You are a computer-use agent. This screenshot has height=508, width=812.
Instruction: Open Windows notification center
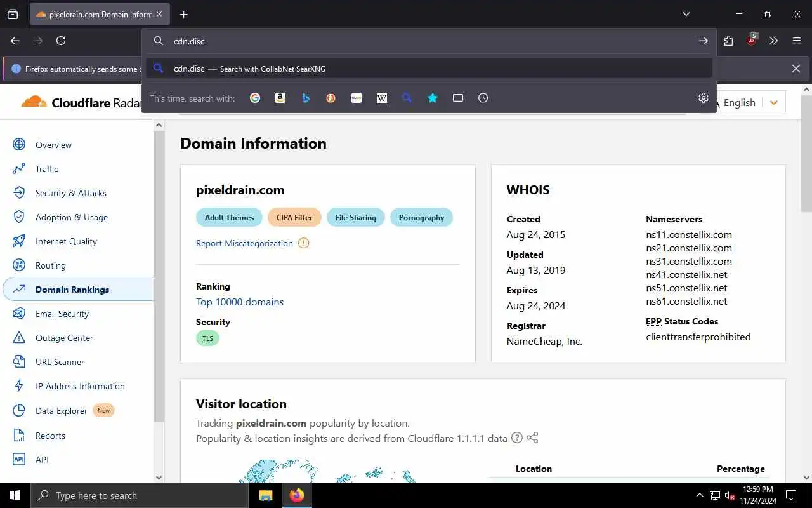pos(791,495)
